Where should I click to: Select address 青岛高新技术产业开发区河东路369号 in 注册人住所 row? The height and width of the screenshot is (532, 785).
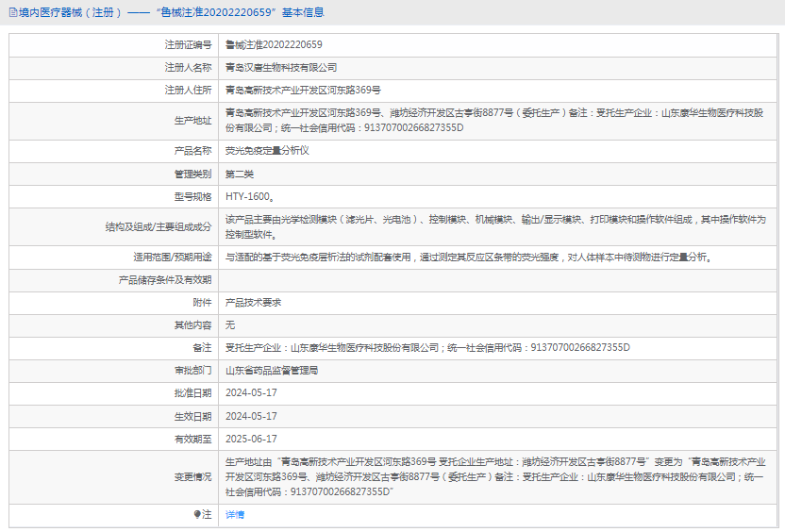point(303,91)
